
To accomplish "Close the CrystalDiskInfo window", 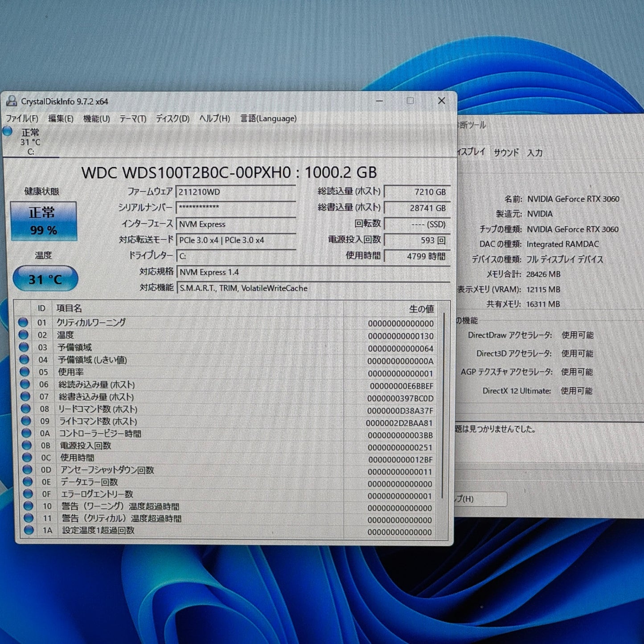I will (442, 101).
